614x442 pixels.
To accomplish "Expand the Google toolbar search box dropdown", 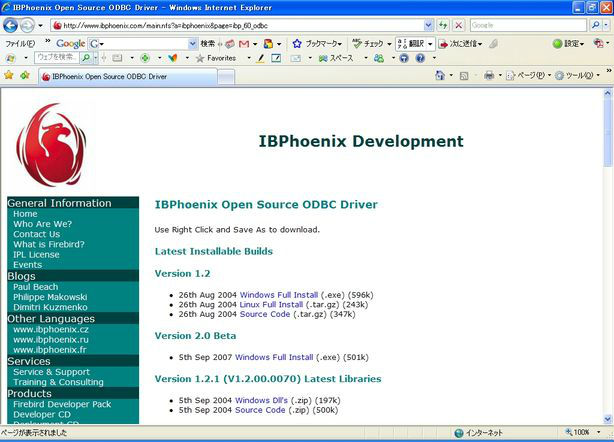I will coord(192,43).
